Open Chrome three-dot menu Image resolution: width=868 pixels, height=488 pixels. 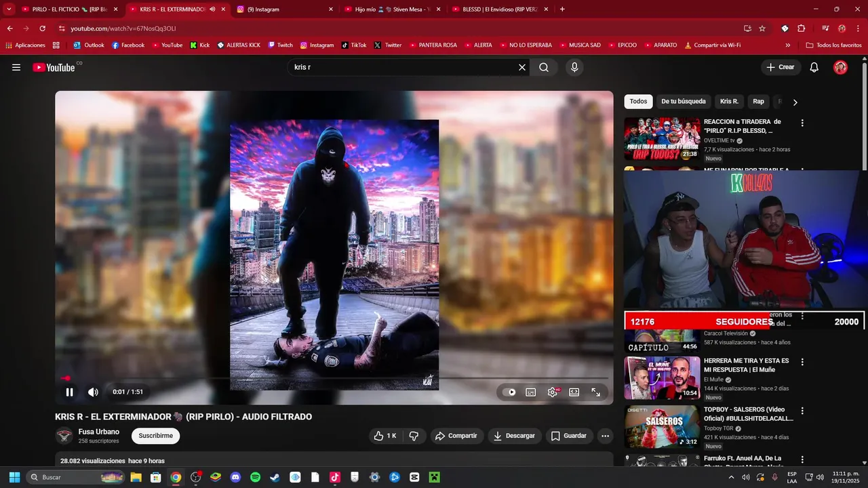(858, 28)
